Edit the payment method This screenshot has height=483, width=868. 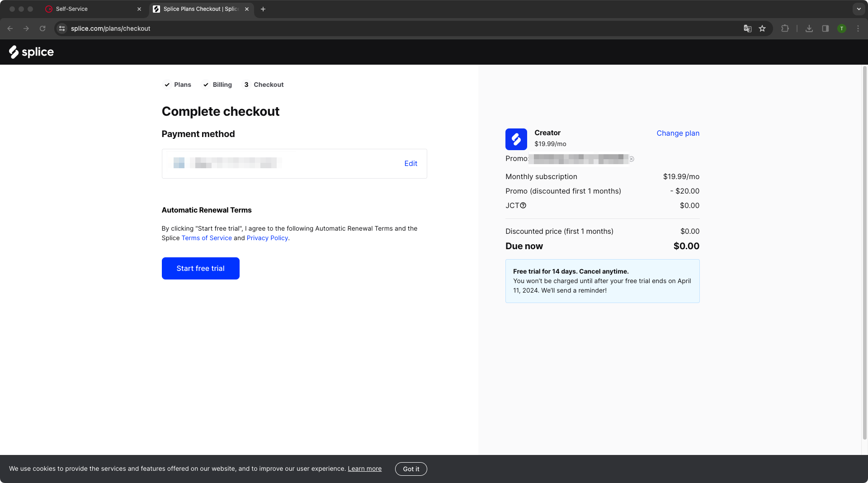410,164
